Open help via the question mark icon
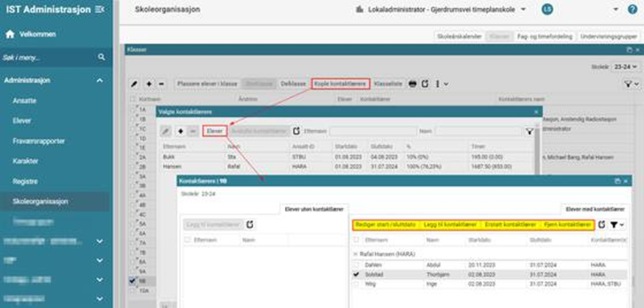This screenshot has width=644, height=308. point(632,10)
